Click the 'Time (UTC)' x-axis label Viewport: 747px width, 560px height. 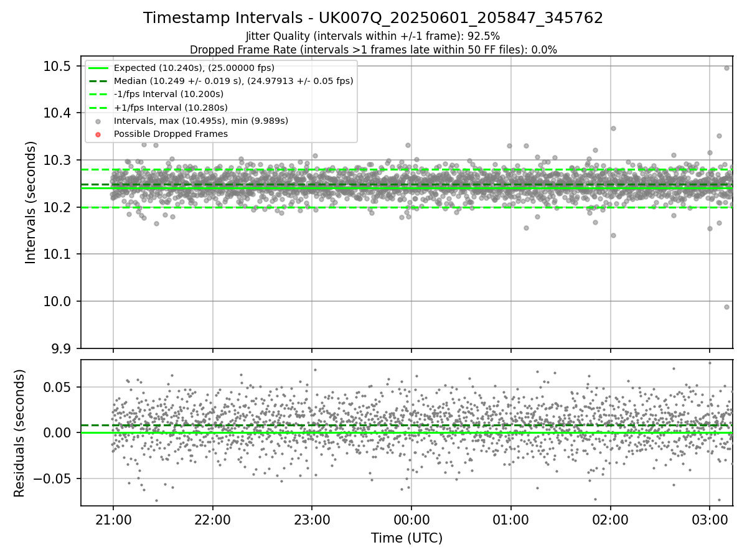click(406, 538)
